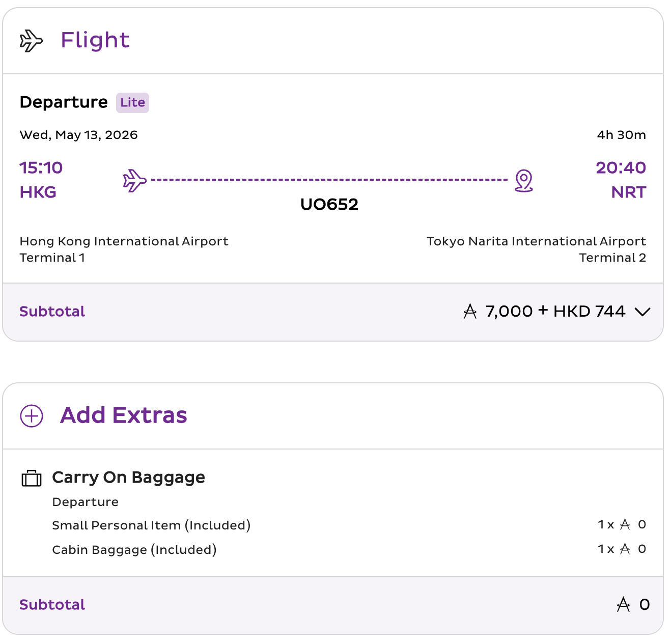Viewport: 672px width, 644px height.
Task: Click the airplane icon in Flight header
Action: coord(31,41)
